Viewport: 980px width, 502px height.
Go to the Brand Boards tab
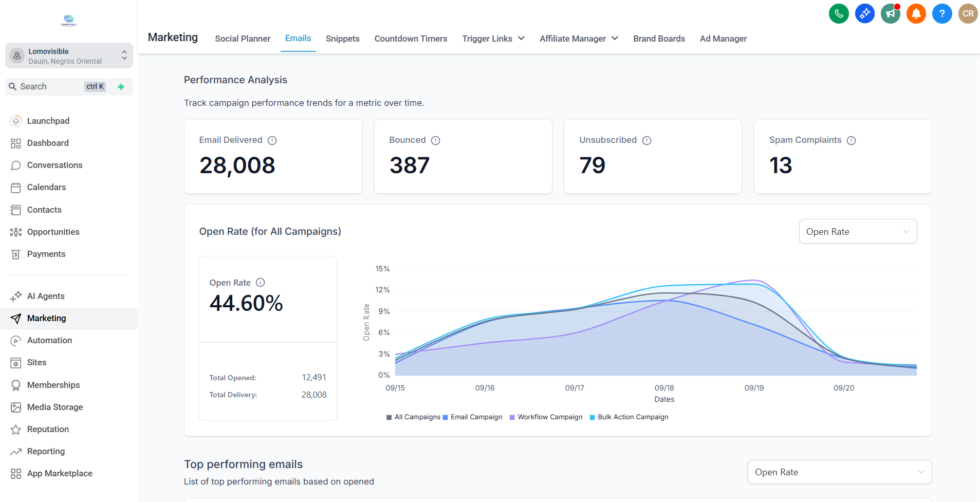(659, 39)
